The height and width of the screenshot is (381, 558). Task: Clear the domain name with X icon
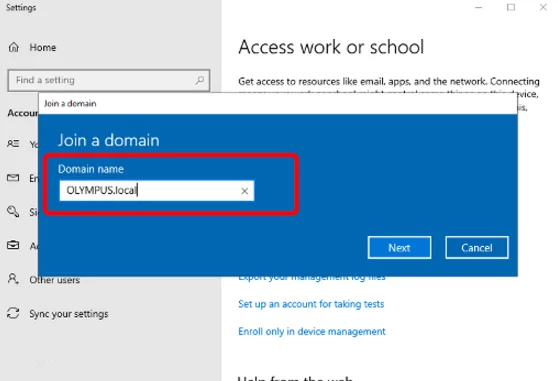point(244,191)
